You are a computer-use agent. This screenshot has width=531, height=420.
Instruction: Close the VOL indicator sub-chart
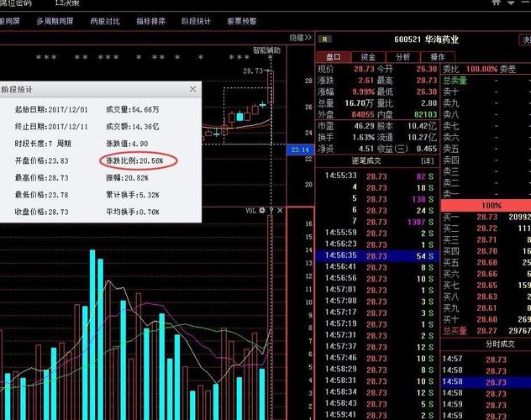[280, 211]
